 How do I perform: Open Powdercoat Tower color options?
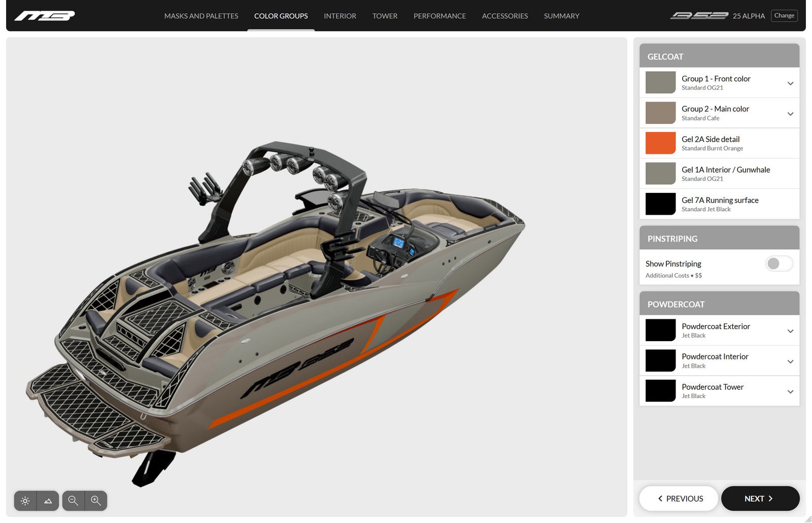tap(790, 391)
